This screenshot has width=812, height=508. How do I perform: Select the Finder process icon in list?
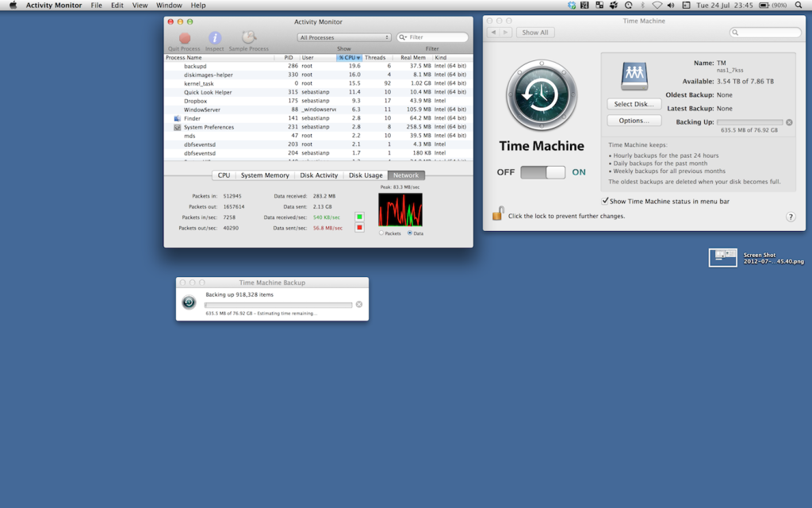pos(177,118)
